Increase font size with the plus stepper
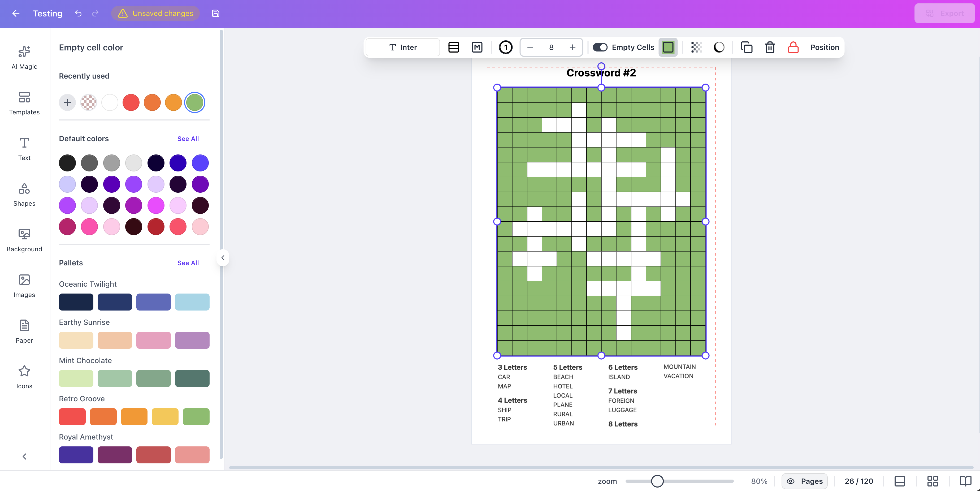Image resolution: width=980 pixels, height=491 pixels. (572, 47)
